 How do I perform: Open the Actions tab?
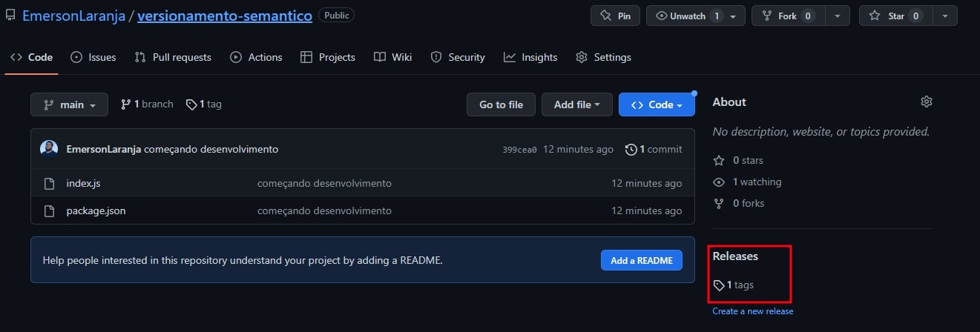[257, 57]
